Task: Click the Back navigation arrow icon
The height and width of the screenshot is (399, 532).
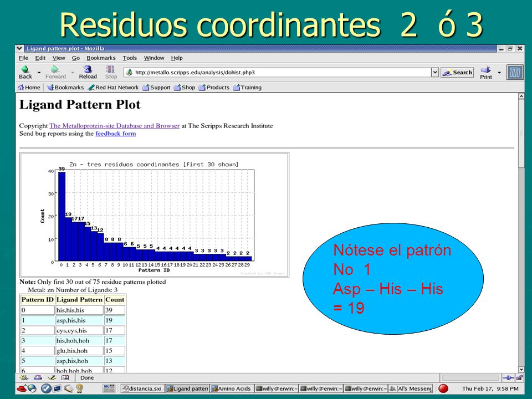Action: point(25,69)
